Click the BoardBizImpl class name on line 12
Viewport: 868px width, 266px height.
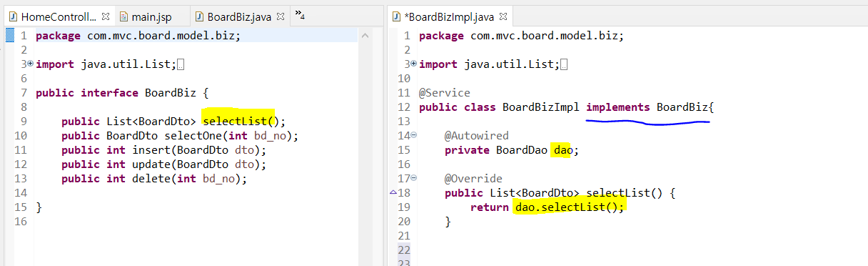coord(541,107)
